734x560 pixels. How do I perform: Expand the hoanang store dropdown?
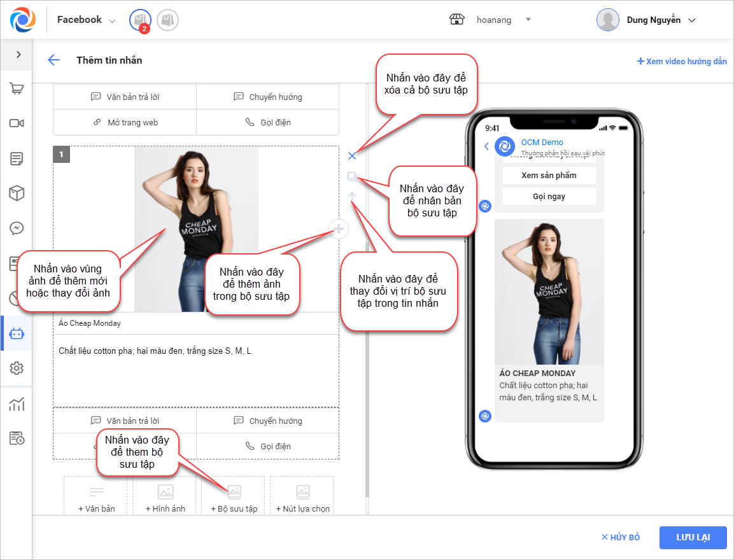pos(528,20)
